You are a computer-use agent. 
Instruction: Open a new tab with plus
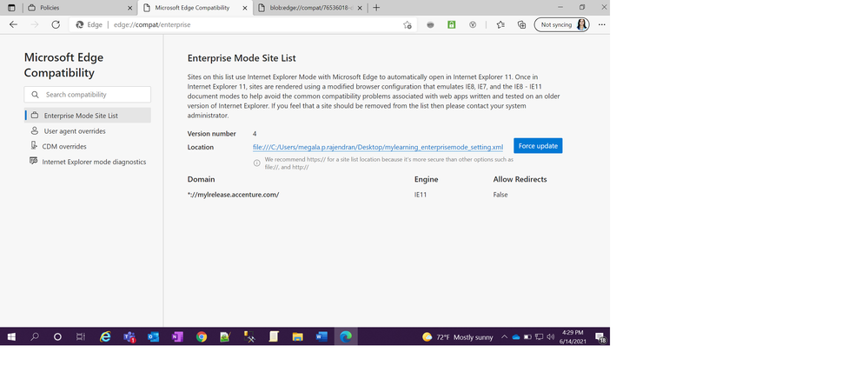click(x=376, y=8)
